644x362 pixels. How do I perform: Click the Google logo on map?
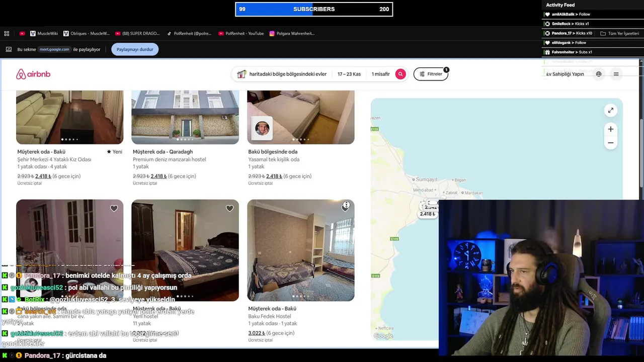coord(383,336)
